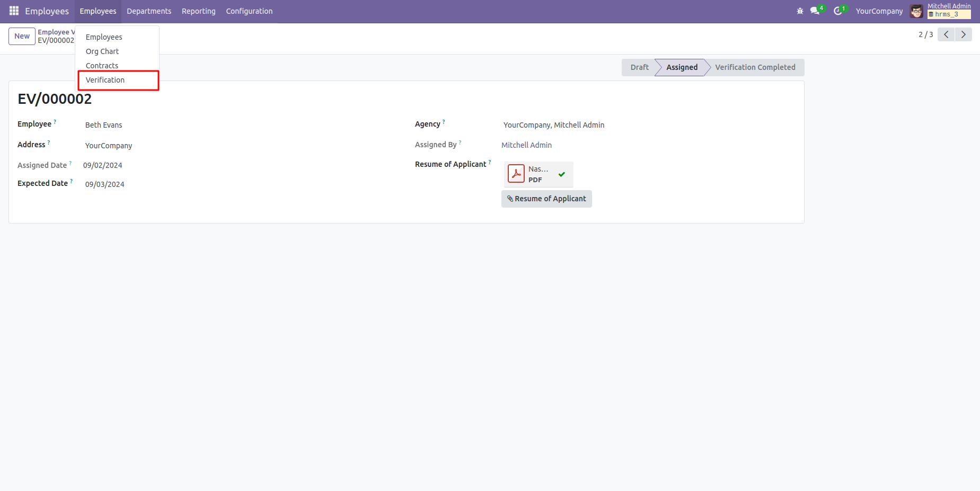Click the Mitchell Admin avatar picture

tap(916, 11)
